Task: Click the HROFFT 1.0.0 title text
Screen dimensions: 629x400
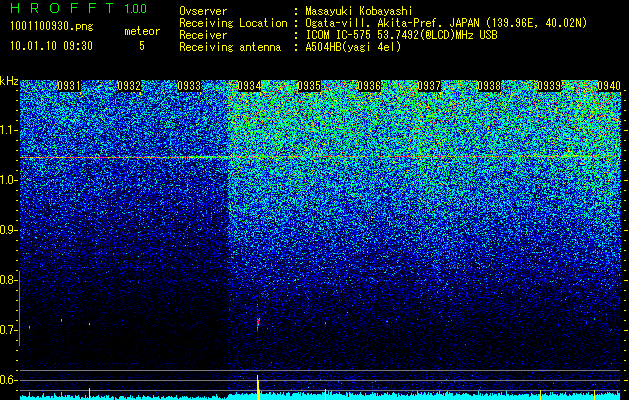Action: 78,8
